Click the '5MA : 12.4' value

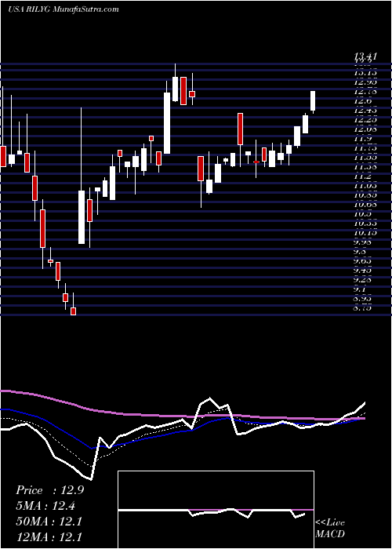click(45, 506)
